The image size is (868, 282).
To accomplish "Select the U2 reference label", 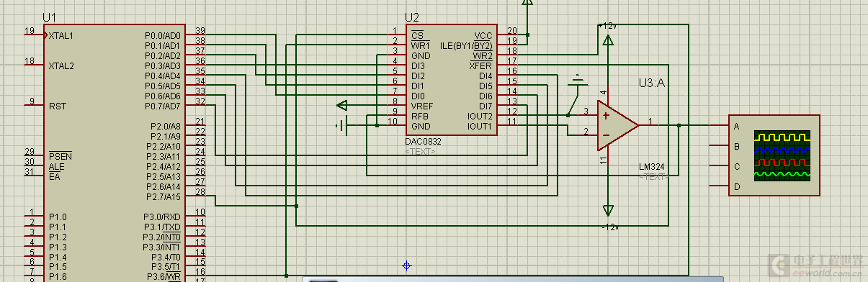I will [411, 17].
